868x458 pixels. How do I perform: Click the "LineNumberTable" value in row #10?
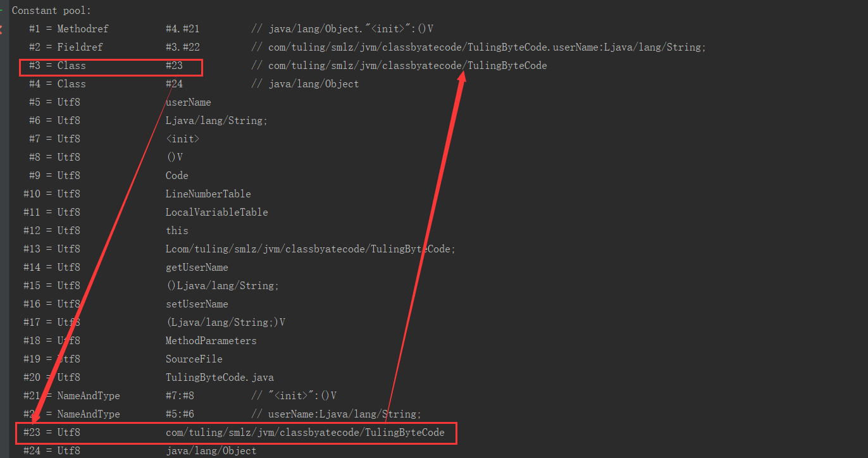click(x=208, y=194)
